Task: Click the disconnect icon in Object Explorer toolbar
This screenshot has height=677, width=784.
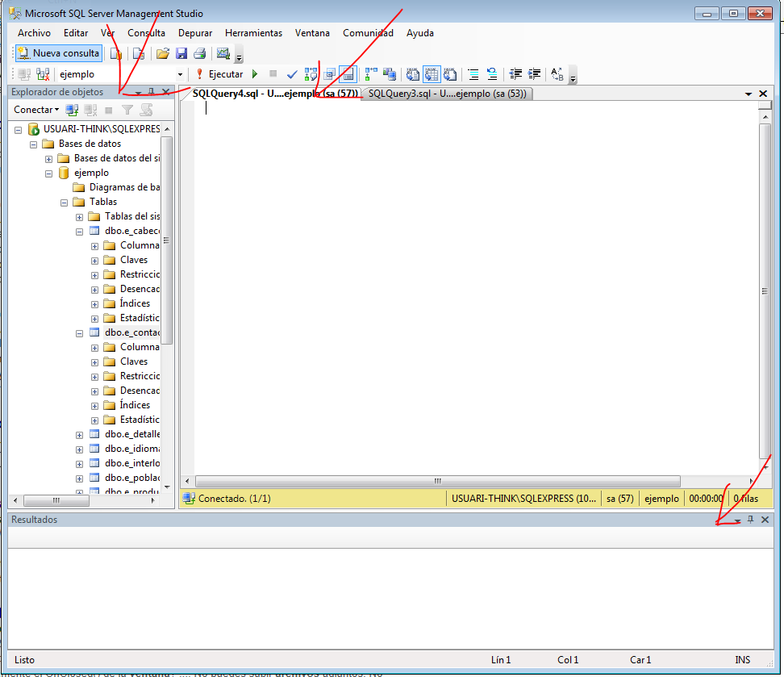Action: point(90,110)
